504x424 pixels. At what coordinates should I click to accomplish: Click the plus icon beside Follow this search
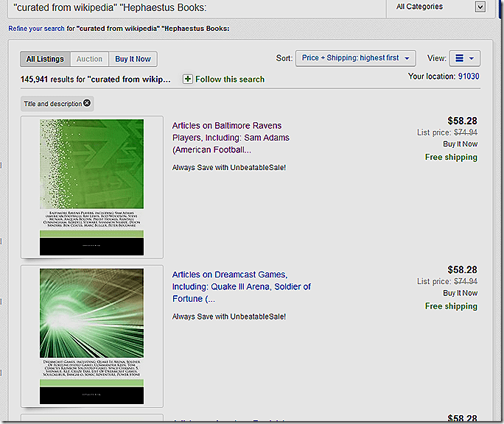188,79
